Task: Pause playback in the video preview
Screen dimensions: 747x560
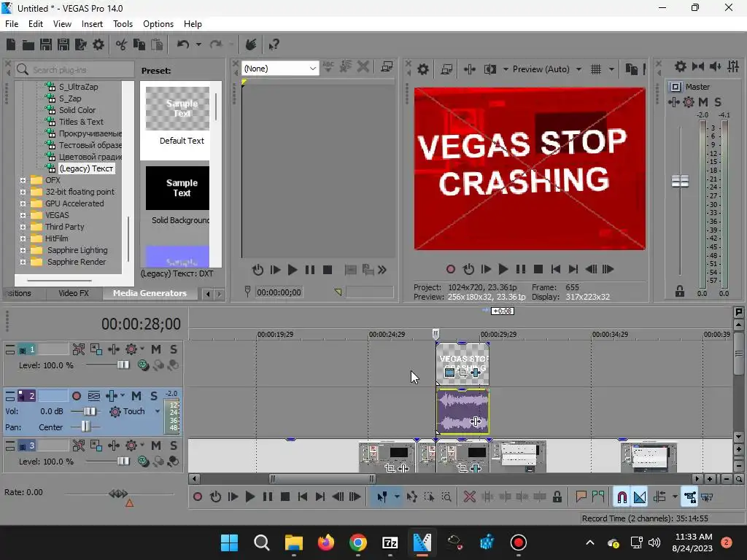Action: pyautogui.click(x=521, y=270)
